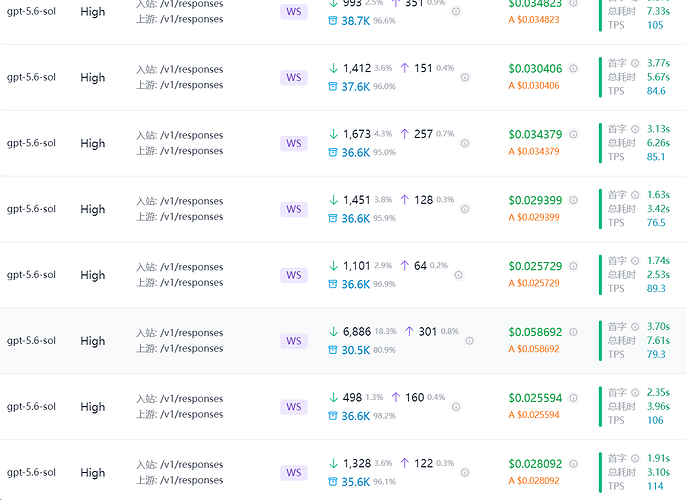Click cached token value 35.6K

tap(356, 482)
